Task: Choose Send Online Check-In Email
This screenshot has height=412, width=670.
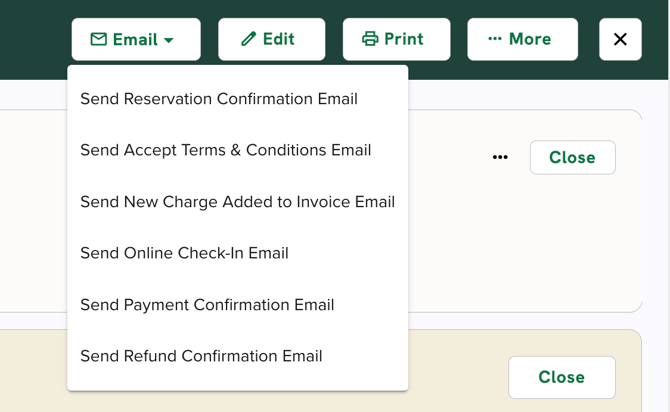Action: 238,253
